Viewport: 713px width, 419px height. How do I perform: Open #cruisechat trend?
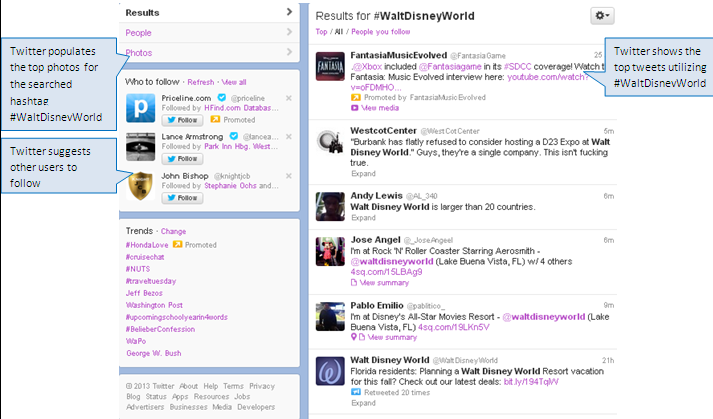145,257
